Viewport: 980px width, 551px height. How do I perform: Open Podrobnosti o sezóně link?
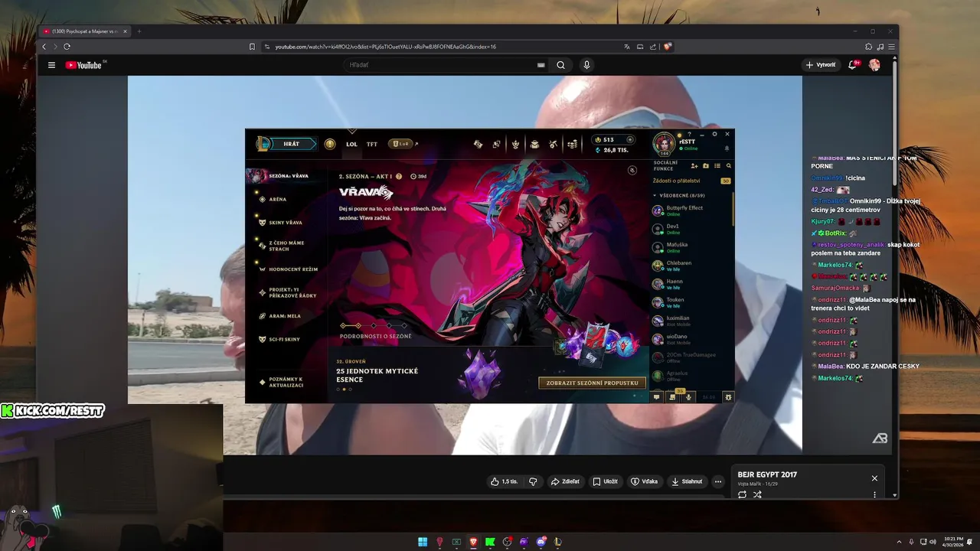coord(375,336)
